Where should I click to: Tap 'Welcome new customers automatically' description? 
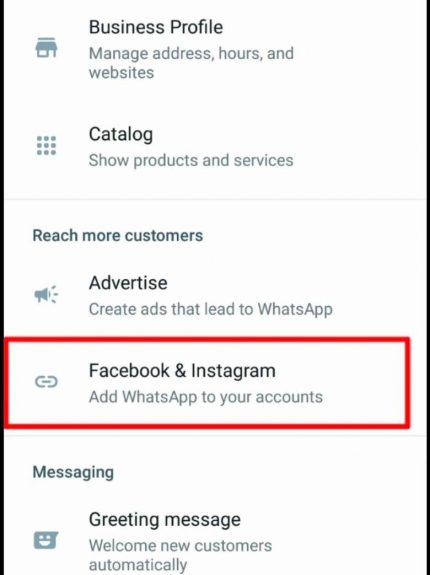(x=180, y=555)
